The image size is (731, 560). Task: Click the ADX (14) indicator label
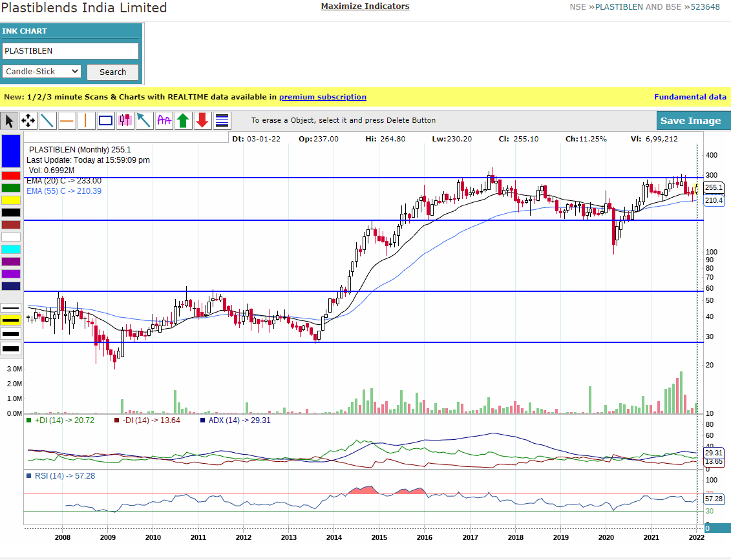[235, 420]
